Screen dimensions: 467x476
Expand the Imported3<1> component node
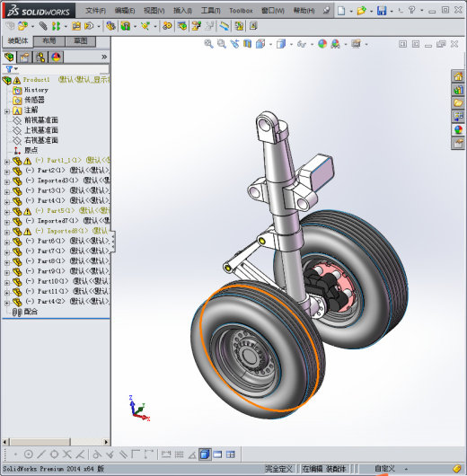(7, 182)
